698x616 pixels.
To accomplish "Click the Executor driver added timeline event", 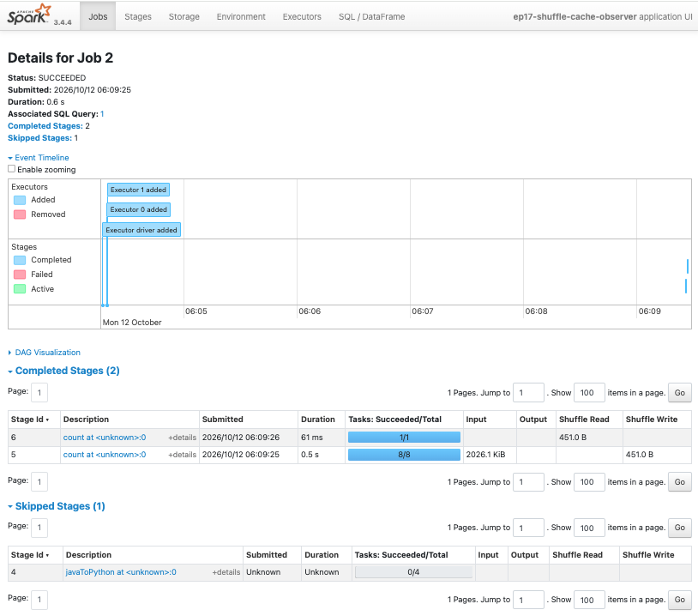I will coord(141,230).
